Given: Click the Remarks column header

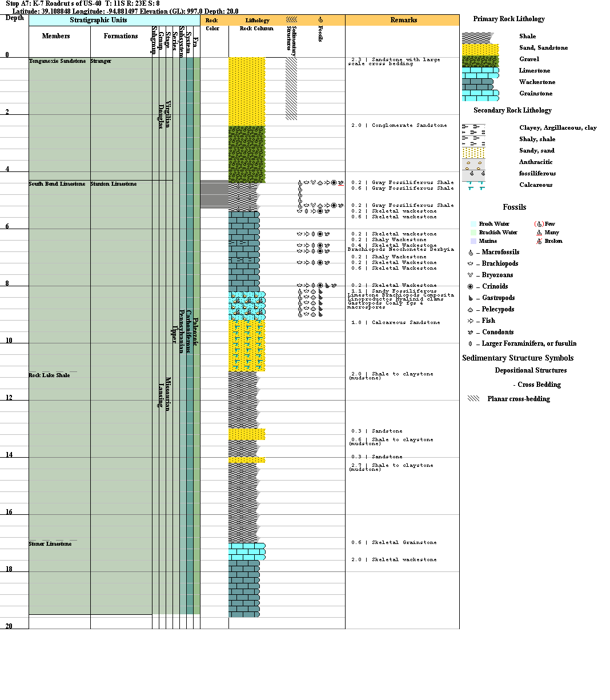Looking at the screenshot, I should coord(404,20).
